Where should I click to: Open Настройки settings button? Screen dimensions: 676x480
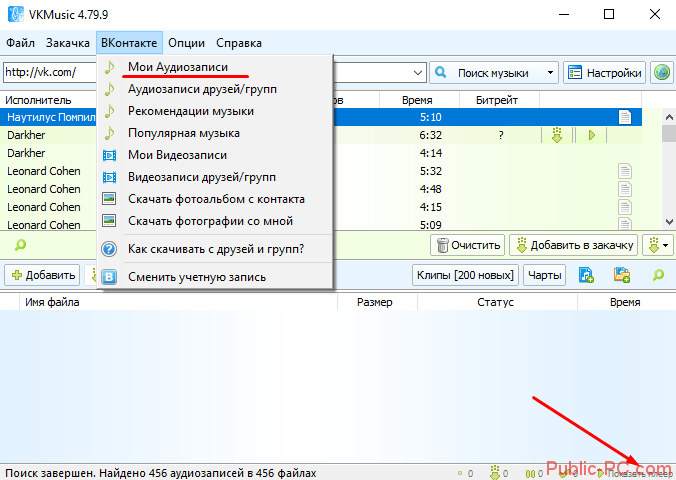(605, 73)
